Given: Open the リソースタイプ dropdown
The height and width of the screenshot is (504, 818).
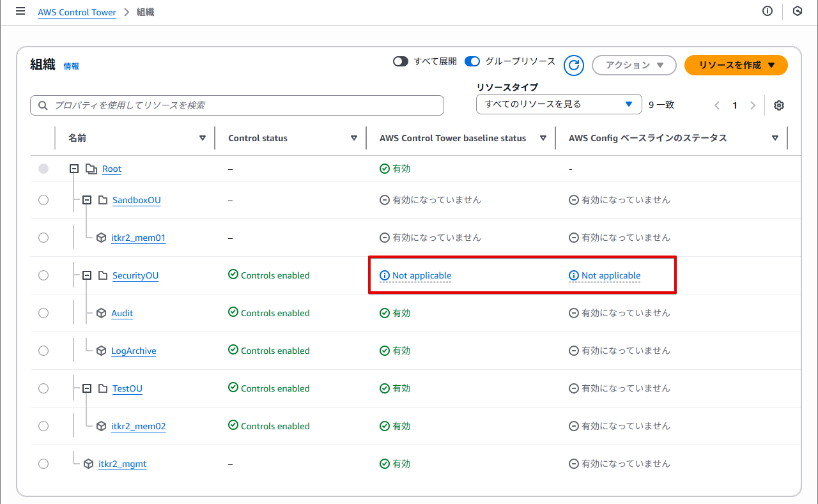Looking at the screenshot, I should (559, 104).
